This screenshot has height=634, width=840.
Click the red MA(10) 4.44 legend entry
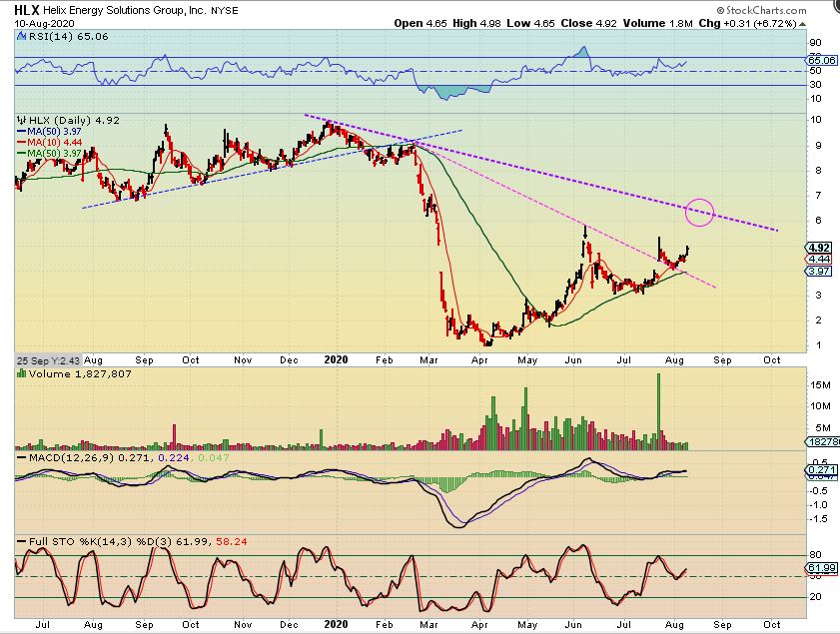(49, 142)
